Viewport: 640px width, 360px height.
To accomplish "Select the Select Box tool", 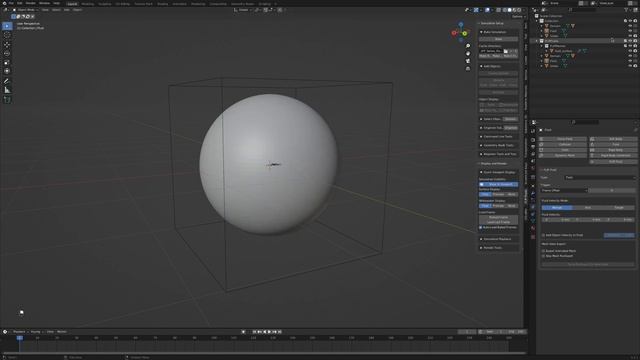I will point(7,26).
